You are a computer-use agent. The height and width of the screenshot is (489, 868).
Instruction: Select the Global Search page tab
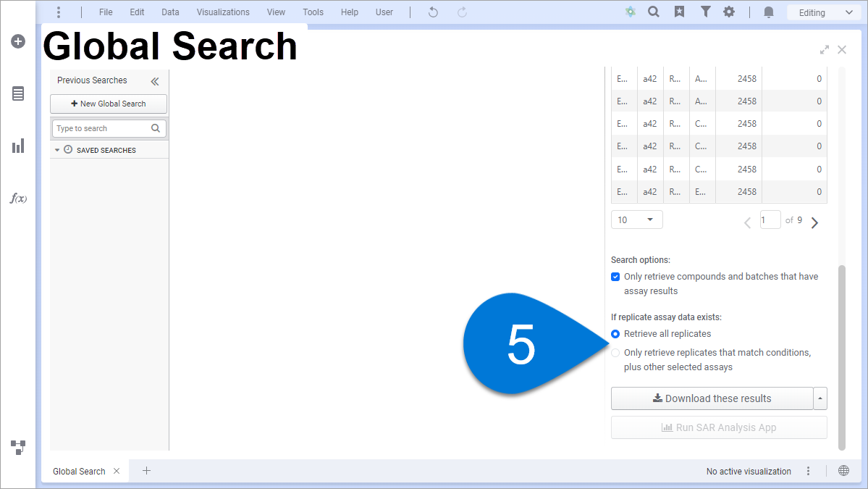pyautogui.click(x=79, y=472)
